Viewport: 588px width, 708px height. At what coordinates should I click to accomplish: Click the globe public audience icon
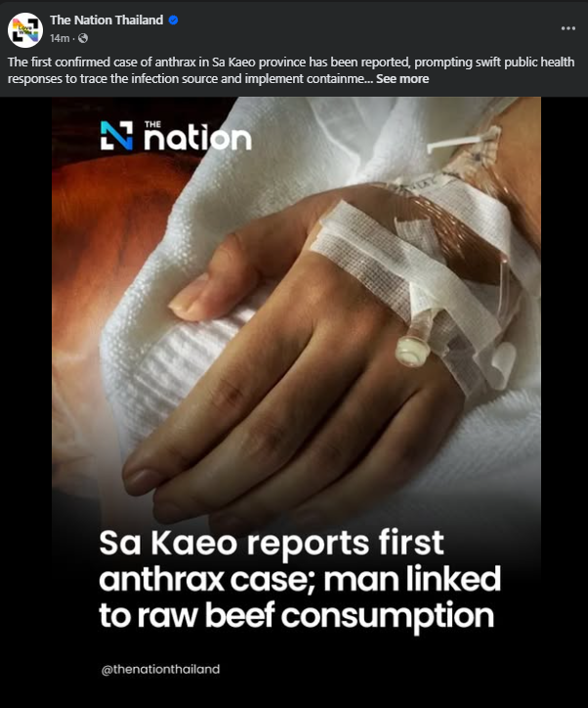pyautogui.click(x=83, y=38)
